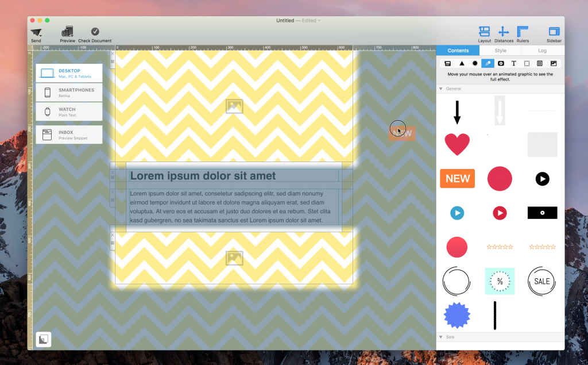The width and height of the screenshot is (588, 365).
Task: Toggle the Sidebar panel
Action: (x=554, y=32)
